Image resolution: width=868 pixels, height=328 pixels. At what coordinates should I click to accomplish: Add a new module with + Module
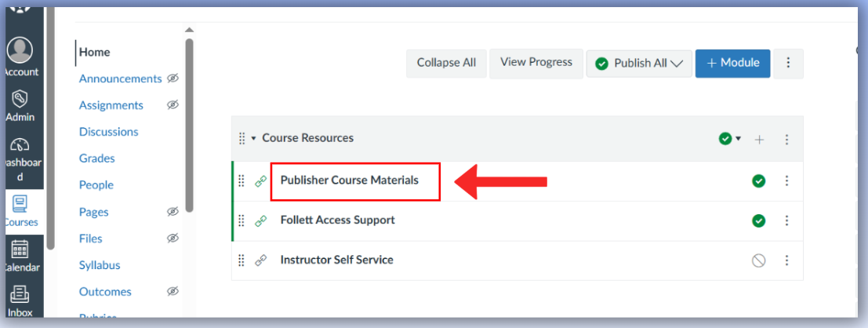(x=733, y=63)
